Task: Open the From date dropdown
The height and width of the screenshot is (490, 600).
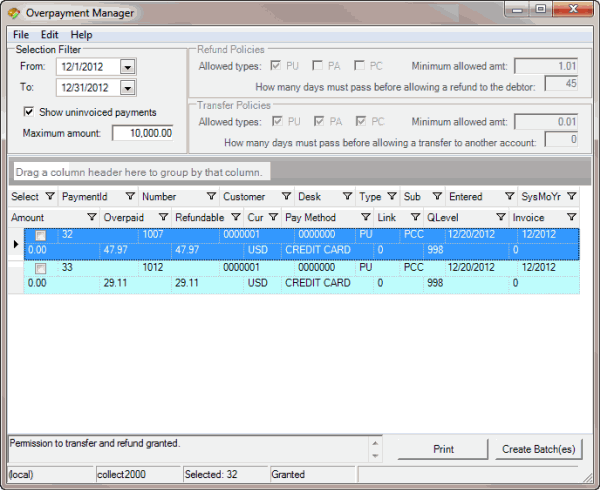Action: pyautogui.click(x=127, y=67)
